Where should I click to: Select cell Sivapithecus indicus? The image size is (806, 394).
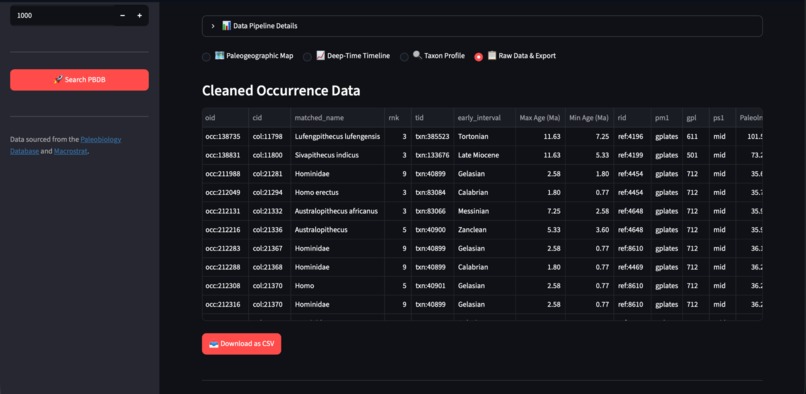tap(338, 155)
